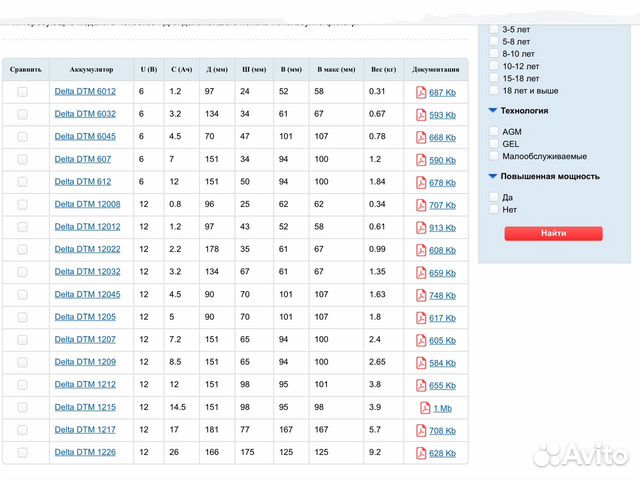Click the Вес (кг) column header
Viewport: 640px width, 480px height.
pos(384,69)
